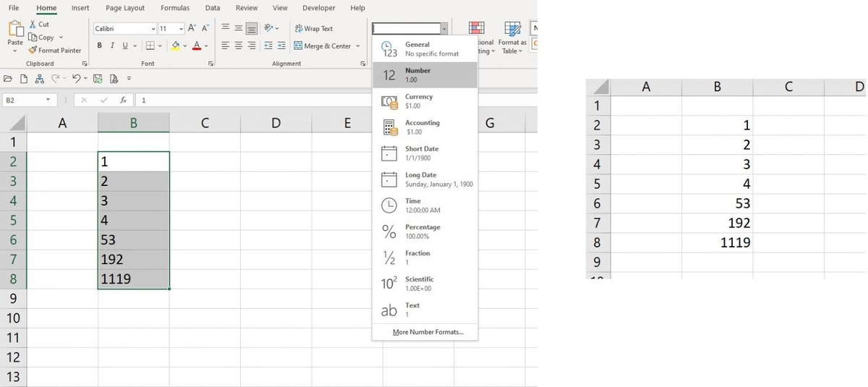Screen dimensions: 868x387
Task: Select cell containing 1119 in left sheet
Action: [x=134, y=279]
